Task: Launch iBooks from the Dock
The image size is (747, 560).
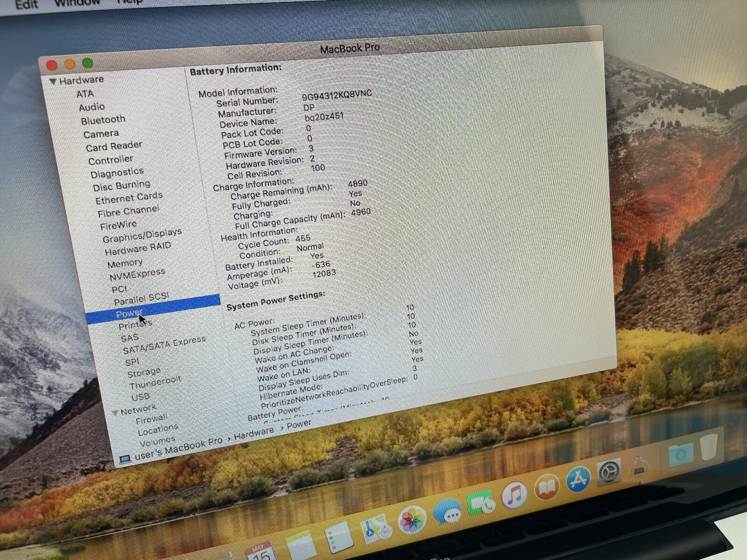Action: tap(547, 487)
